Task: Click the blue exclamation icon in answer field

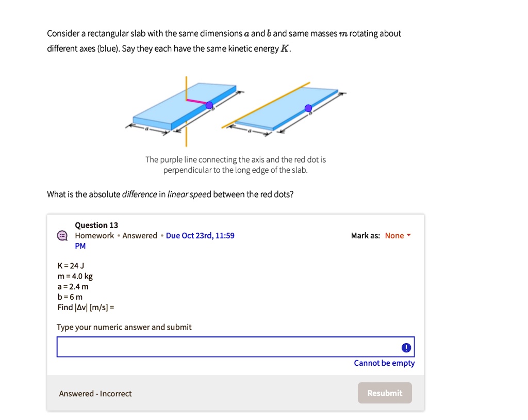Action: click(406, 347)
